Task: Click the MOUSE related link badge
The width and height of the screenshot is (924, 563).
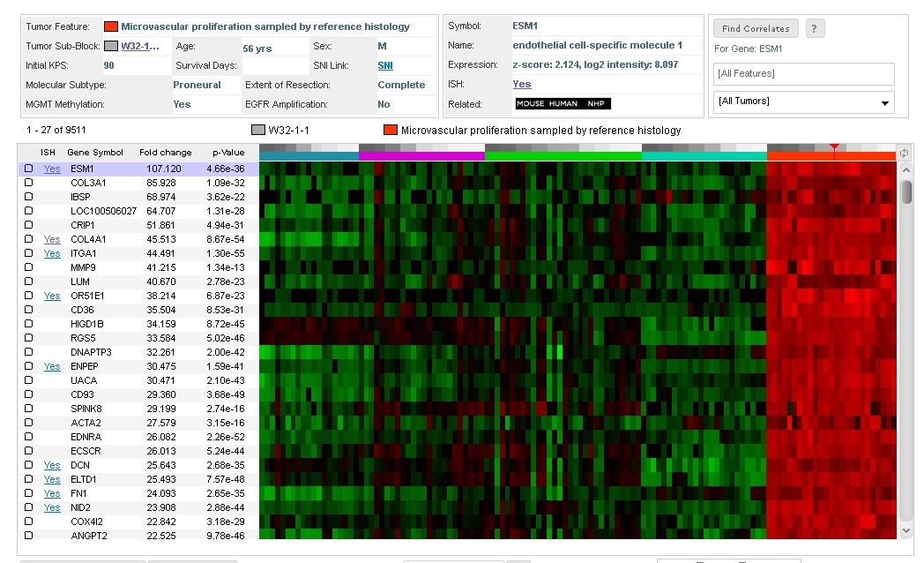Action: (531, 104)
